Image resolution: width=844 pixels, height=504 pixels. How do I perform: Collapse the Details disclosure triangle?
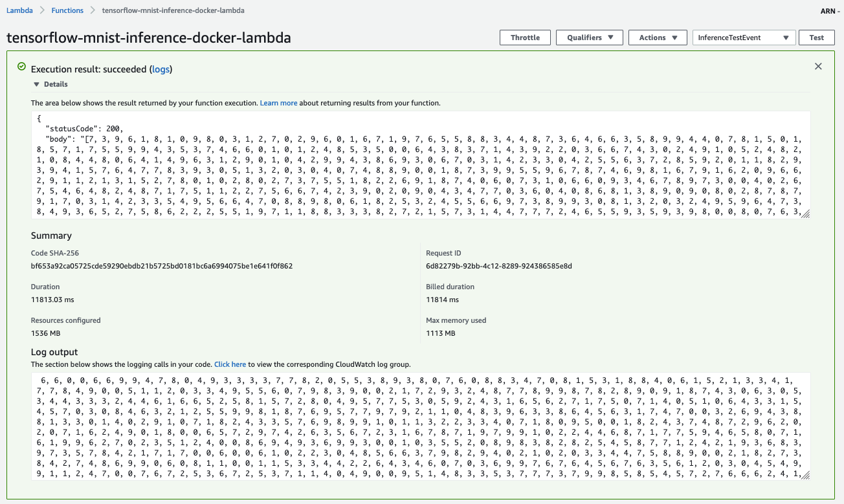(36, 84)
